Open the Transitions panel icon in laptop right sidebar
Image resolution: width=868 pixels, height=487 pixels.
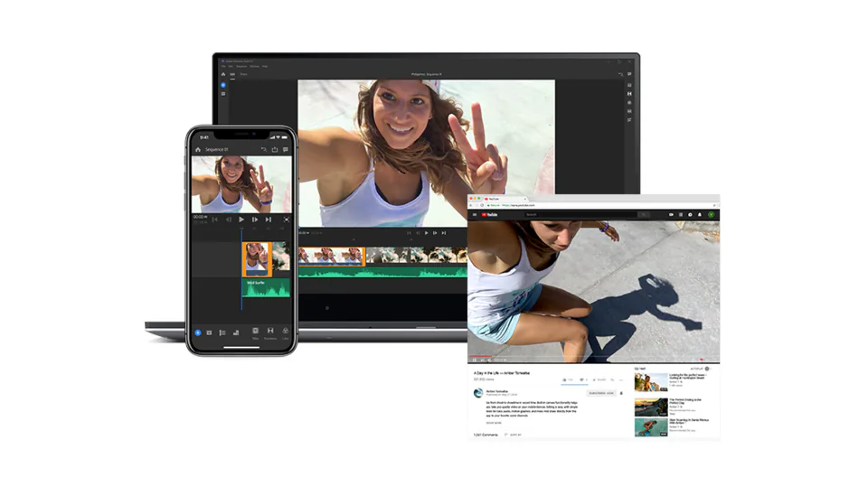tap(629, 94)
